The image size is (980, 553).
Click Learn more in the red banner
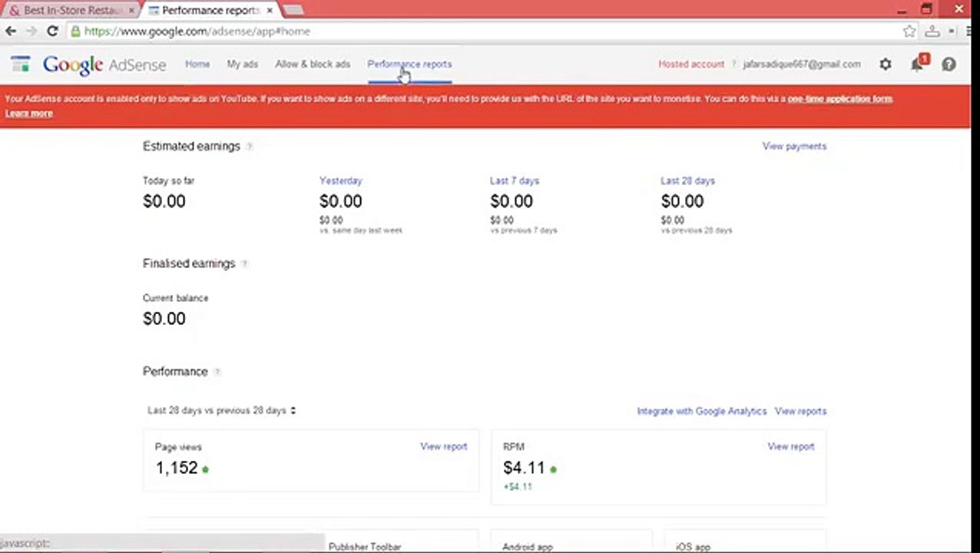29,114
